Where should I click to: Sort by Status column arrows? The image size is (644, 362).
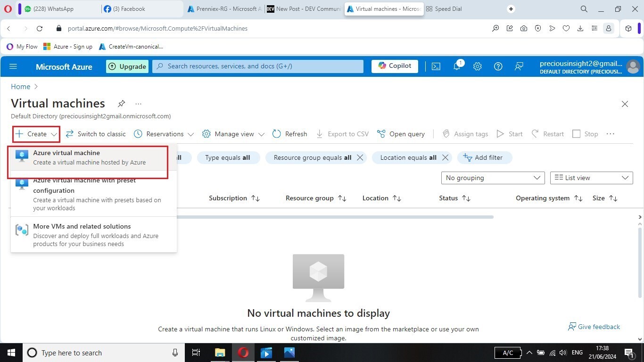[x=466, y=198]
